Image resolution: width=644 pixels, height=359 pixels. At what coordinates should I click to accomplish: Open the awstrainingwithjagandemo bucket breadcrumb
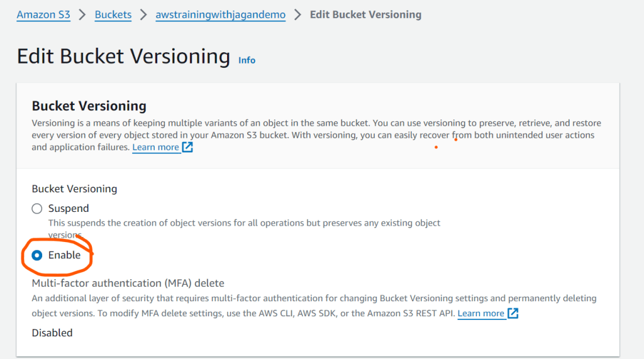(x=220, y=14)
